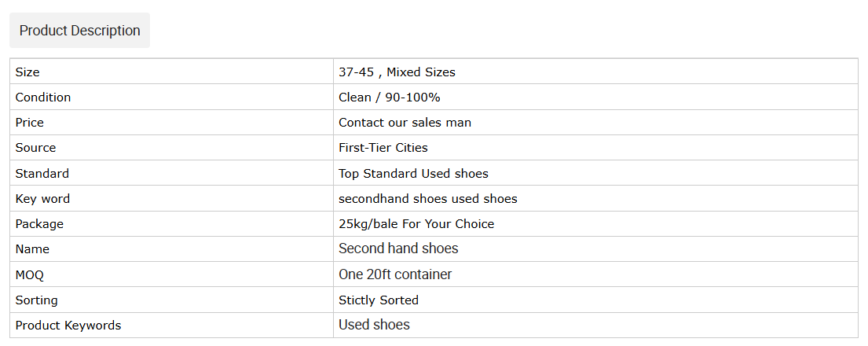Open the Product Description tab

tap(79, 31)
